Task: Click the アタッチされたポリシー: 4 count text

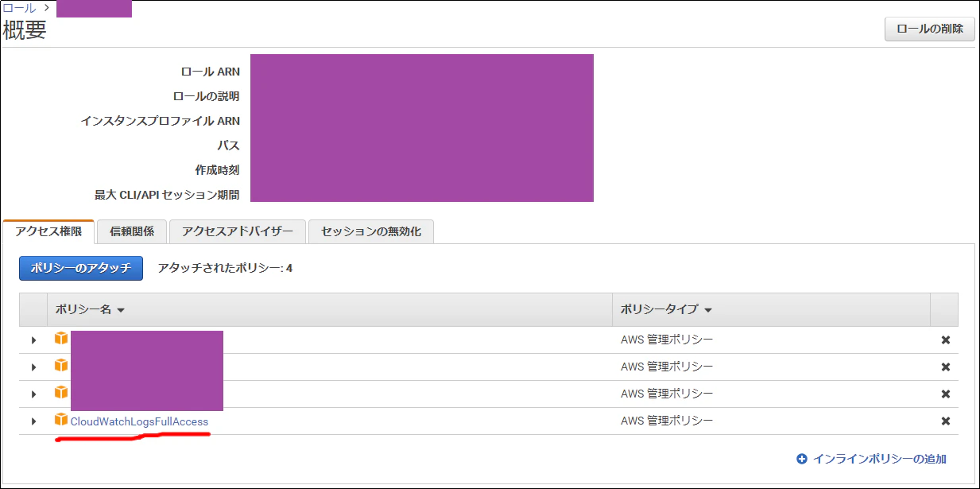Action: click(x=225, y=268)
